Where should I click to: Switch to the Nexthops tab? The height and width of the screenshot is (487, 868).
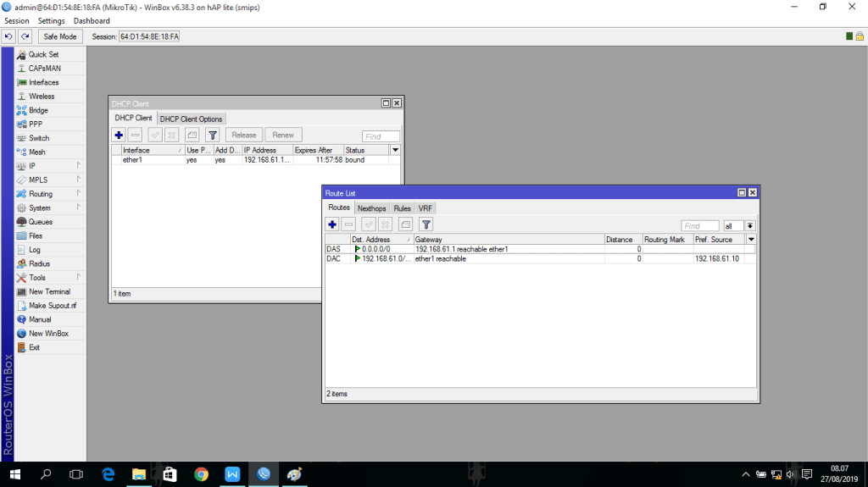click(x=371, y=208)
